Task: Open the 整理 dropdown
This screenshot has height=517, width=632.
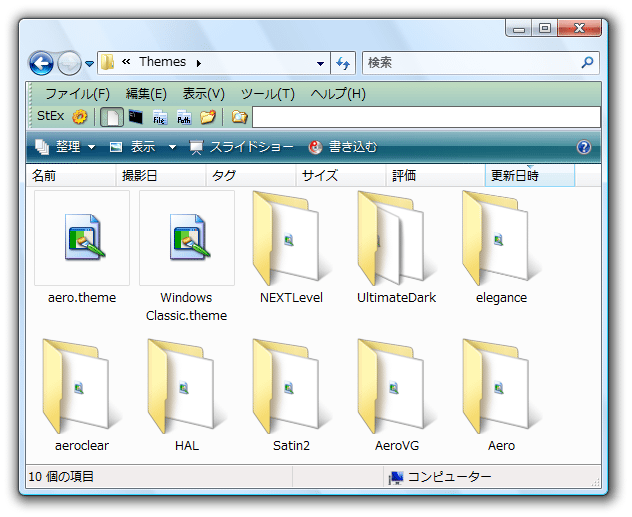Action: 65,147
